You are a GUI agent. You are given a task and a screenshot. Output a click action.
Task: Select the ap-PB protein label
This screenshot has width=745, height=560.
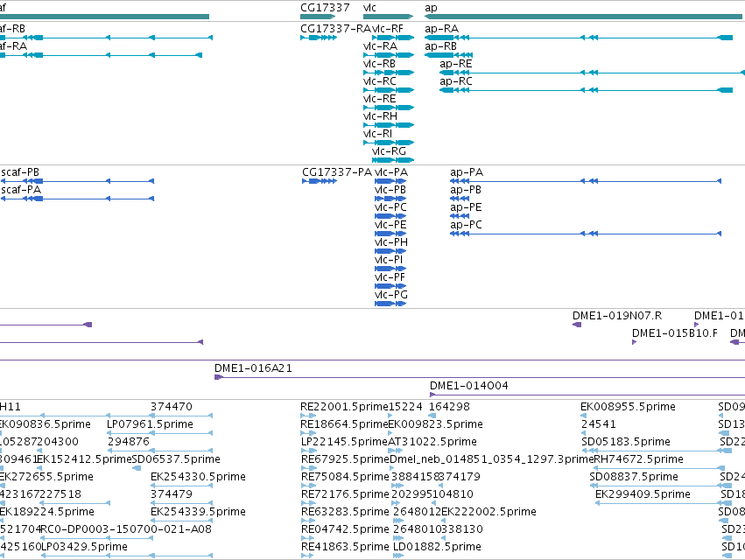click(466, 190)
